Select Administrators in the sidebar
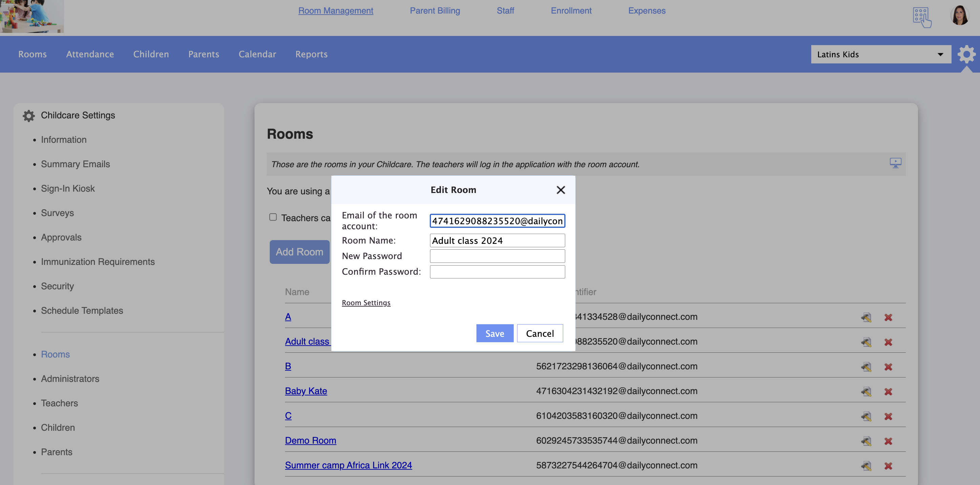 point(70,379)
